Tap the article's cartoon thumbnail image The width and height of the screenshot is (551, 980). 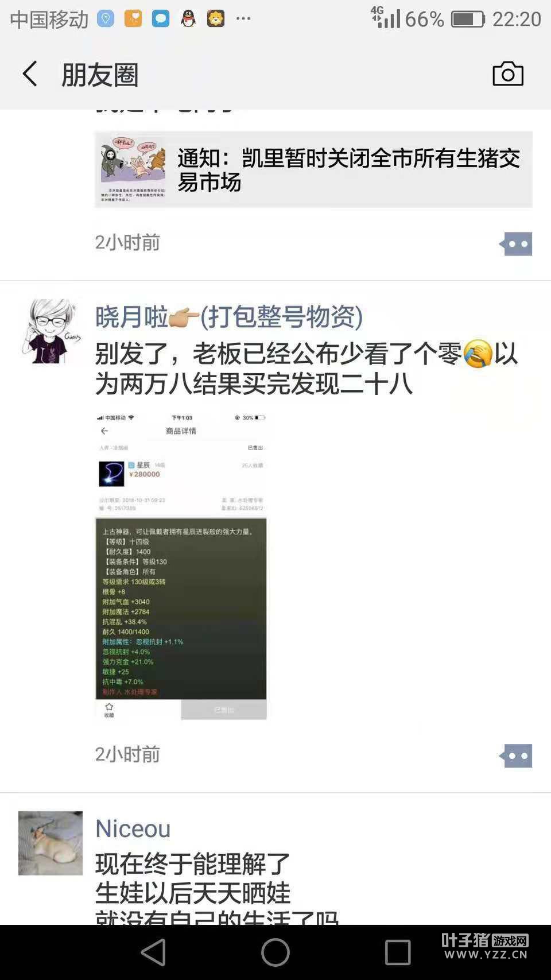click(x=133, y=169)
